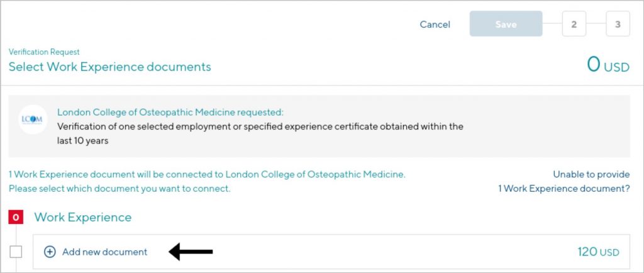This screenshot has width=644, height=273.
Task: Click the 0 USD total amount
Action: 608,65
